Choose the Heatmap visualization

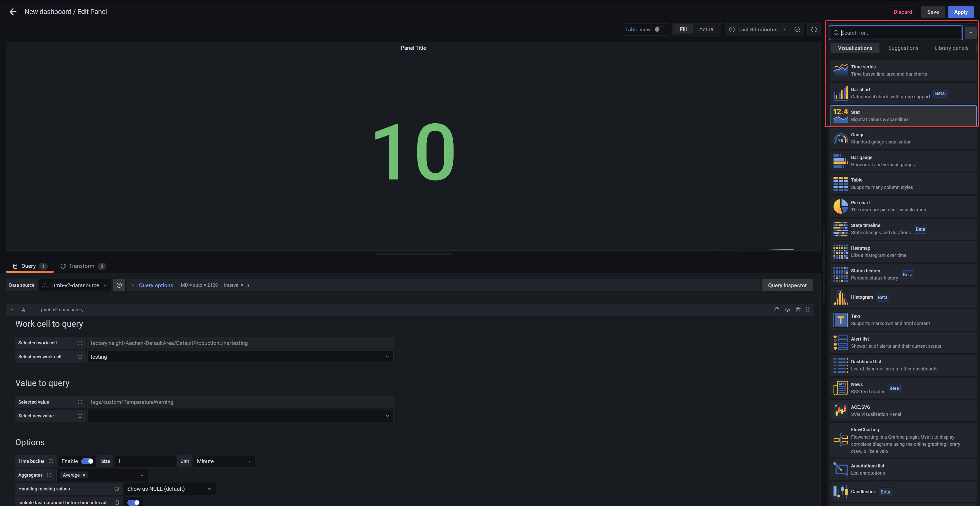point(903,252)
